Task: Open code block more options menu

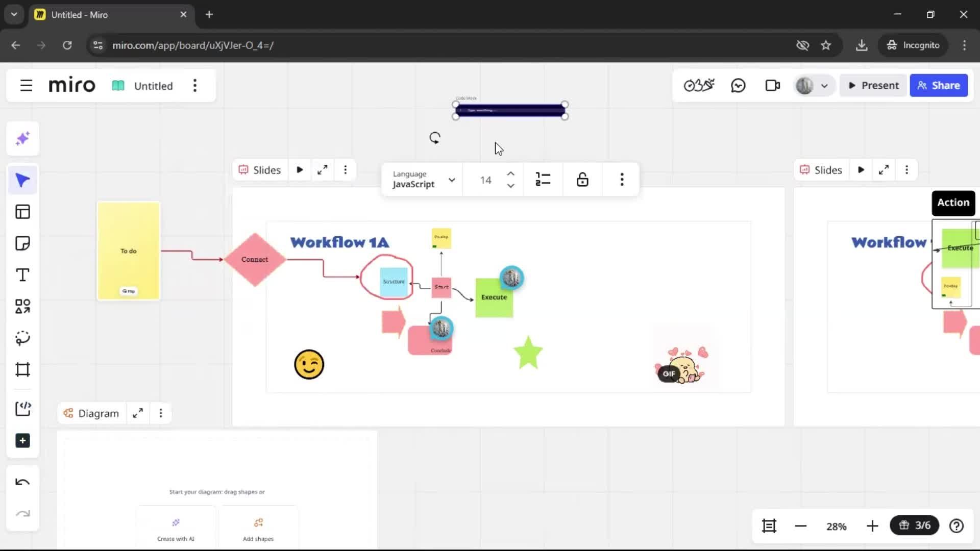Action: tap(622, 180)
